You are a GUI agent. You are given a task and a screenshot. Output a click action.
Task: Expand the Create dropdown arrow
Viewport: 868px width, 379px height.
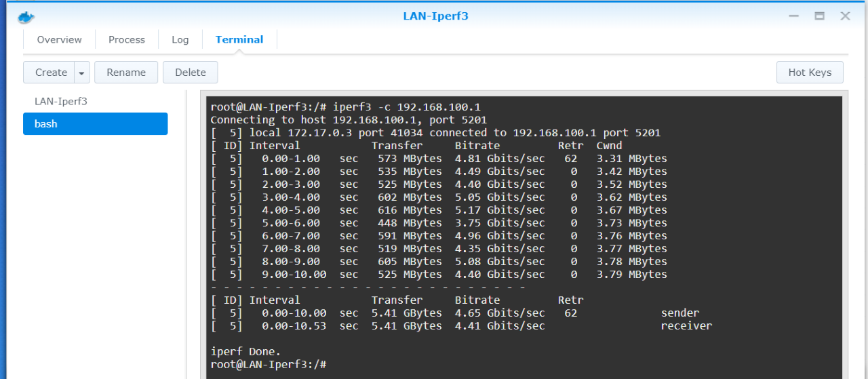[x=81, y=73]
